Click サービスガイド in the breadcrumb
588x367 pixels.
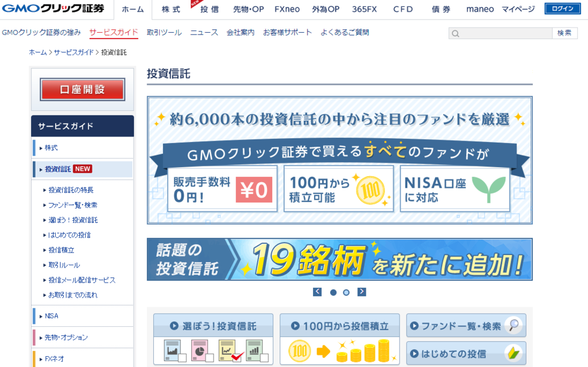73,52
